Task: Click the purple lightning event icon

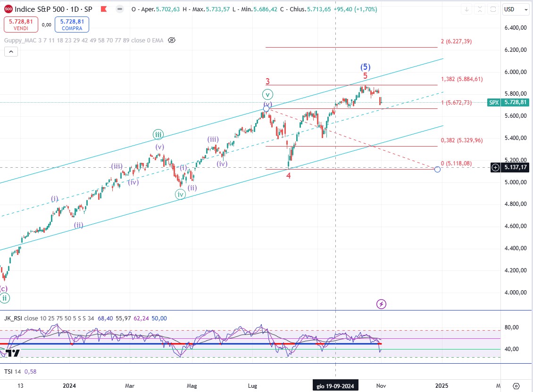Action: 381,304
